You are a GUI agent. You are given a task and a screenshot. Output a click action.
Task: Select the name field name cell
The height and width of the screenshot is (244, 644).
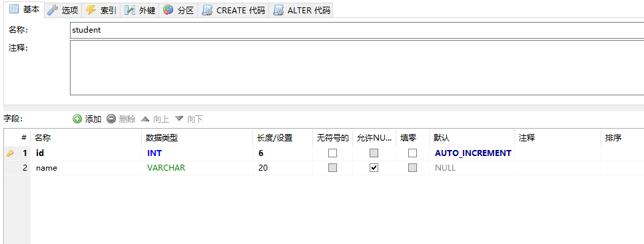tap(87, 168)
